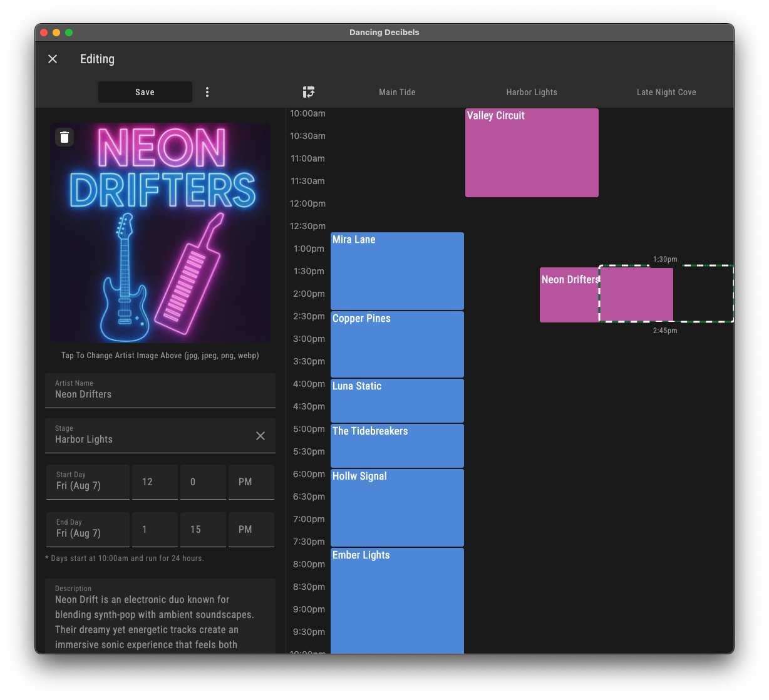769x700 pixels.
Task: Open the End Day picker
Action: coord(88,530)
